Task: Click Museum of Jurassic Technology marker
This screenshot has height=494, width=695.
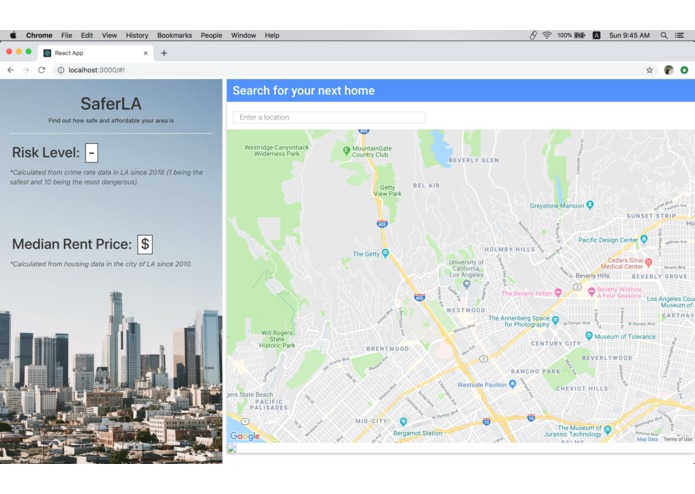Action: tap(608, 430)
